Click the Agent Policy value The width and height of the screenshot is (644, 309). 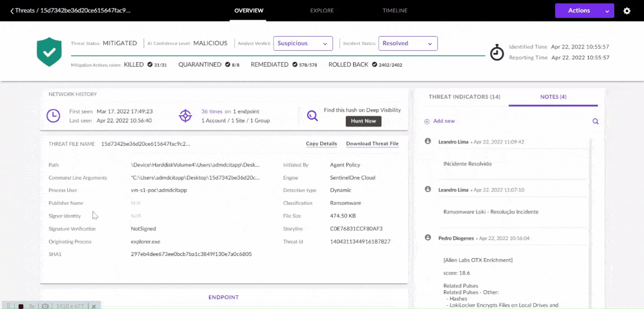[x=345, y=165]
